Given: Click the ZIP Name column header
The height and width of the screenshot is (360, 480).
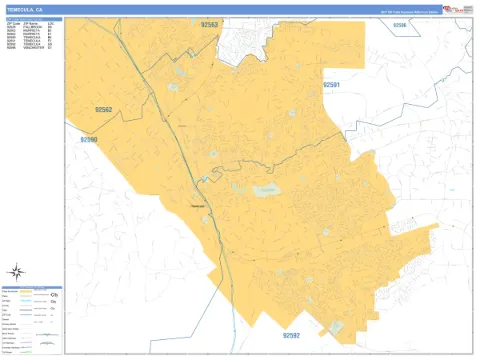Looking at the screenshot, I should [x=30, y=24].
